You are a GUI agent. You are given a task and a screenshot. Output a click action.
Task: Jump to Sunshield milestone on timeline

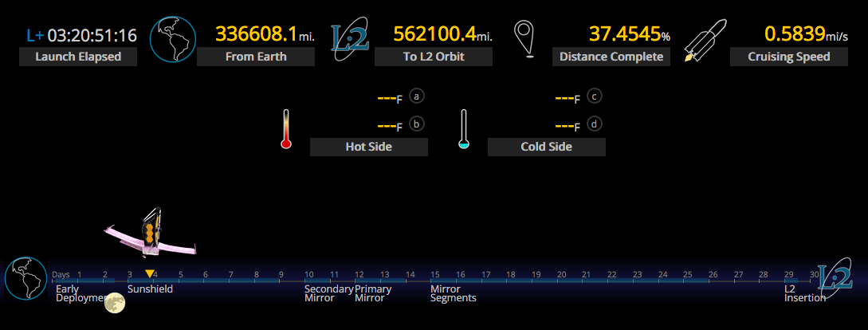150,289
